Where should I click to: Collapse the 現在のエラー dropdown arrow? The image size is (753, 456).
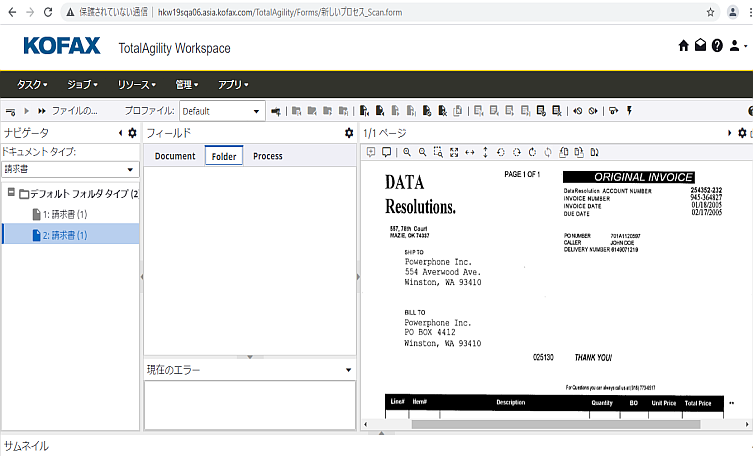click(349, 370)
